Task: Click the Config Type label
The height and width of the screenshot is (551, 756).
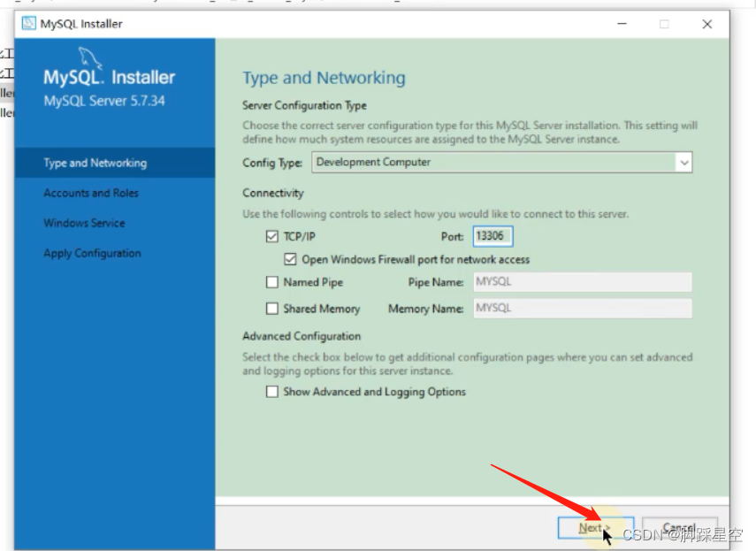Action: pyautogui.click(x=272, y=163)
